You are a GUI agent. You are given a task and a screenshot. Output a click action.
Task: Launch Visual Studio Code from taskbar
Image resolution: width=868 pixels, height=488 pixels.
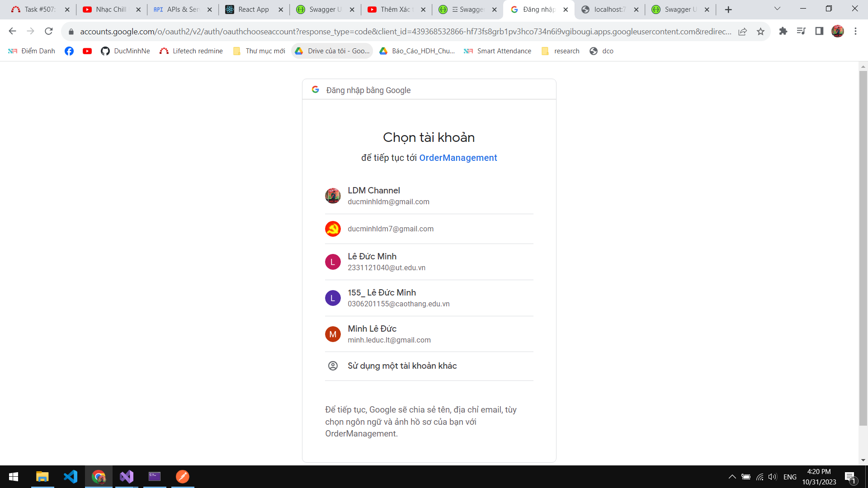[71, 477]
